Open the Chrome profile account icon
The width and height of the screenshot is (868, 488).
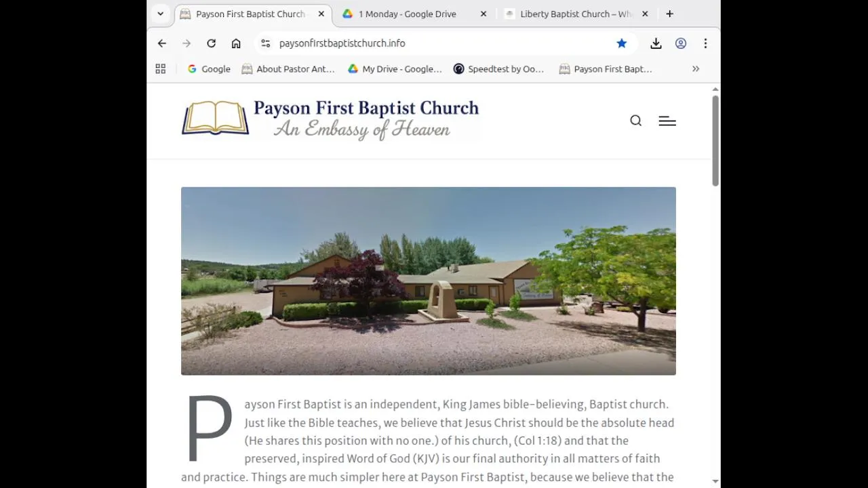(681, 43)
